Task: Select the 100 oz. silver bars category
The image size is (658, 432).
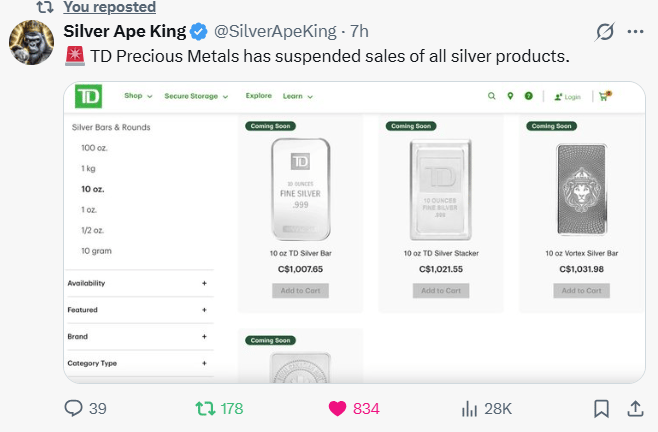Action: 96,148
